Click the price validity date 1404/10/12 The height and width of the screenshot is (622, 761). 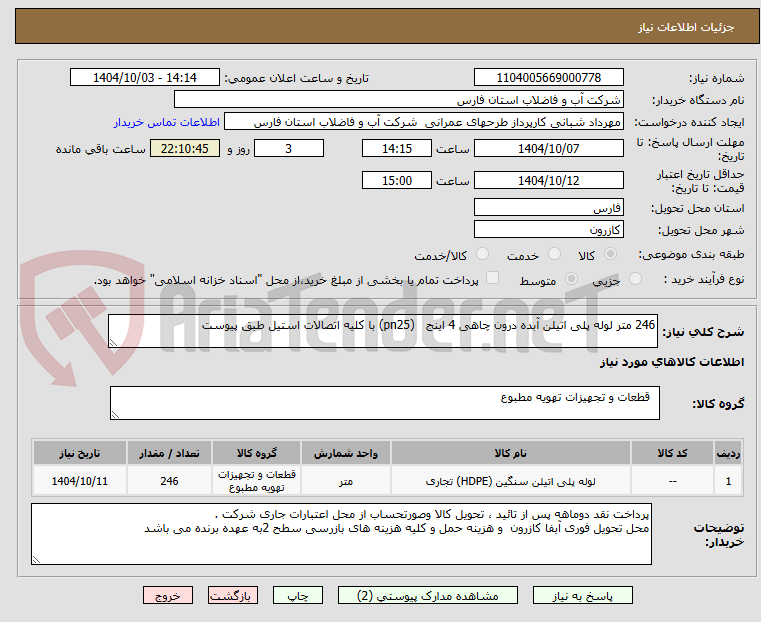pos(548,180)
